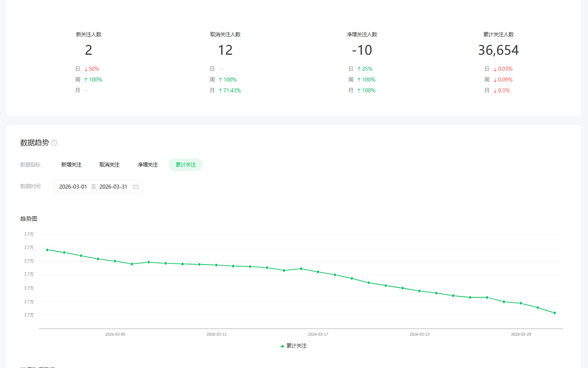This screenshot has height=368, width=588.
Task: Click the weekly 100% change under 净增关注人数
Action: [x=366, y=80]
